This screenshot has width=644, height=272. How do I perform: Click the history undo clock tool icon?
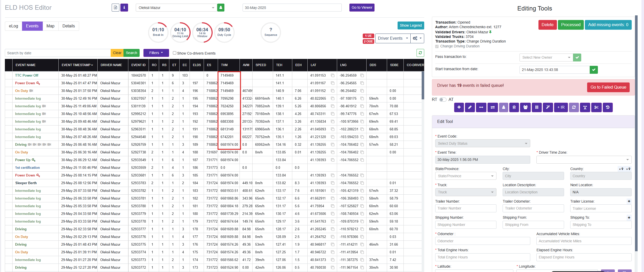coord(608,107)
